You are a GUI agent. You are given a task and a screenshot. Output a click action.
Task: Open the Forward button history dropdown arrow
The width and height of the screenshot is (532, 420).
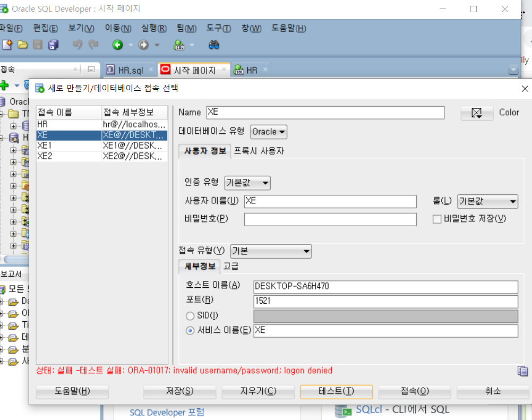pos(157,45)
